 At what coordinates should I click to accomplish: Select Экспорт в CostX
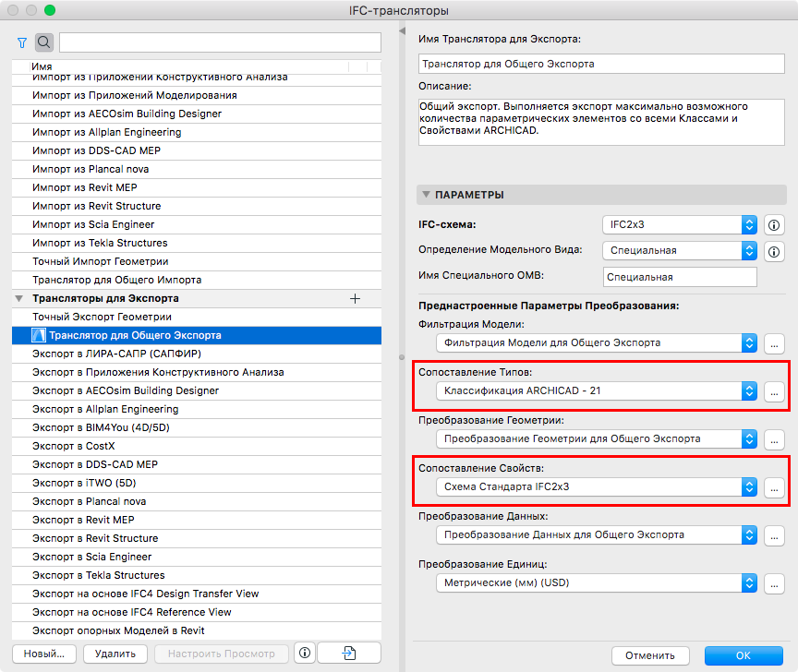[197, 446]
